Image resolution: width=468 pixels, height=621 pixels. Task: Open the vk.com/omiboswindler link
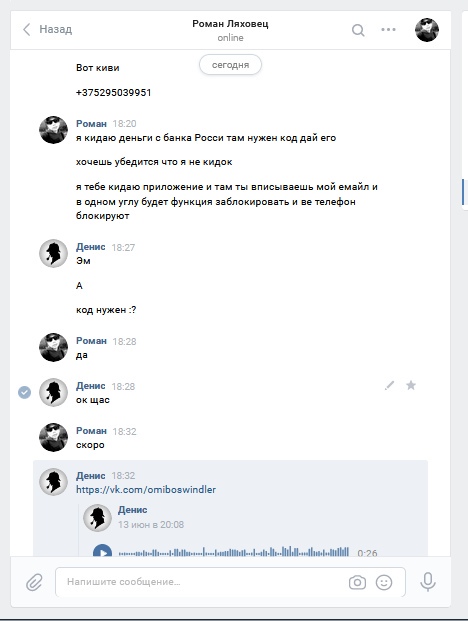coord(146,490)
